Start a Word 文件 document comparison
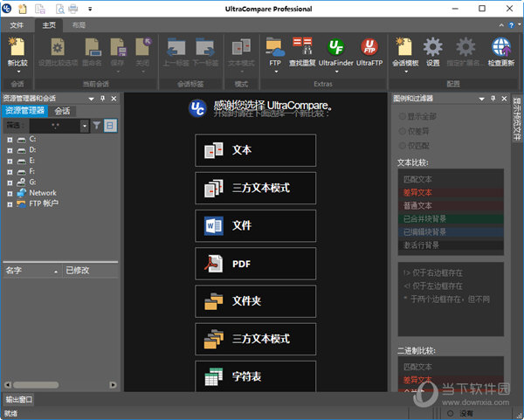This screenshot has height=420, width=524. (x=256, y=226)
